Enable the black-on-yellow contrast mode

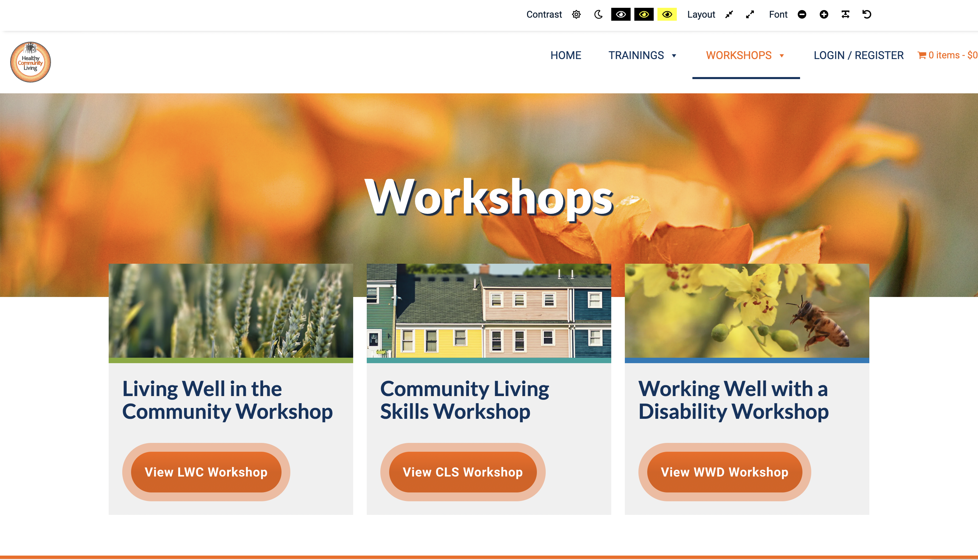click(666, 14)
